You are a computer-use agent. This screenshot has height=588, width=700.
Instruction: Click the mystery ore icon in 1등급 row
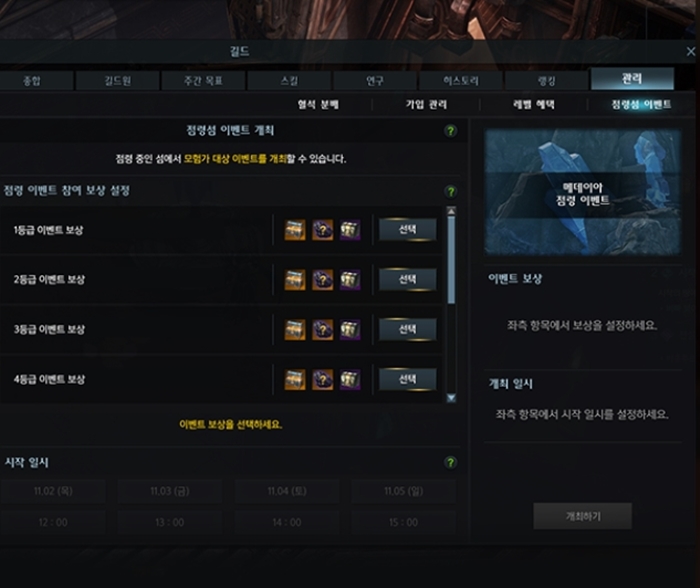[322, 230]
